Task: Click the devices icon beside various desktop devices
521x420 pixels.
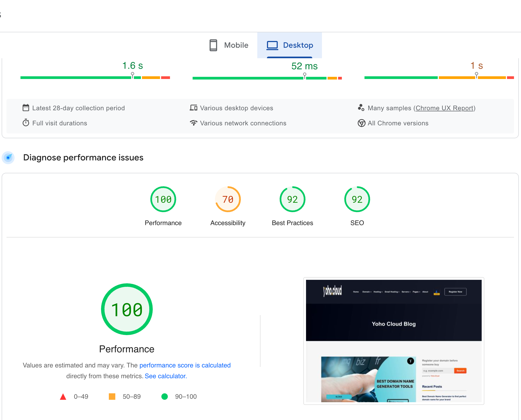Action: pyautogui.click(x=193, y=108)
